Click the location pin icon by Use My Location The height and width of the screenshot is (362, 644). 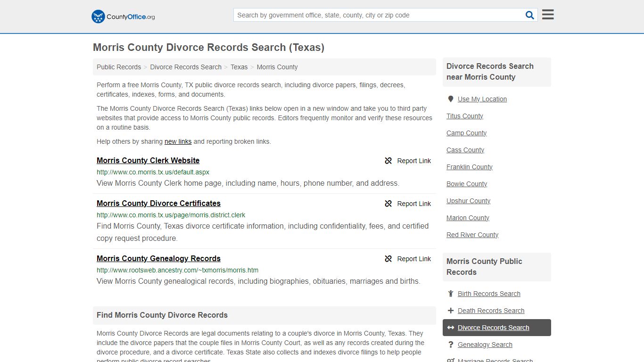click(451, 99)
